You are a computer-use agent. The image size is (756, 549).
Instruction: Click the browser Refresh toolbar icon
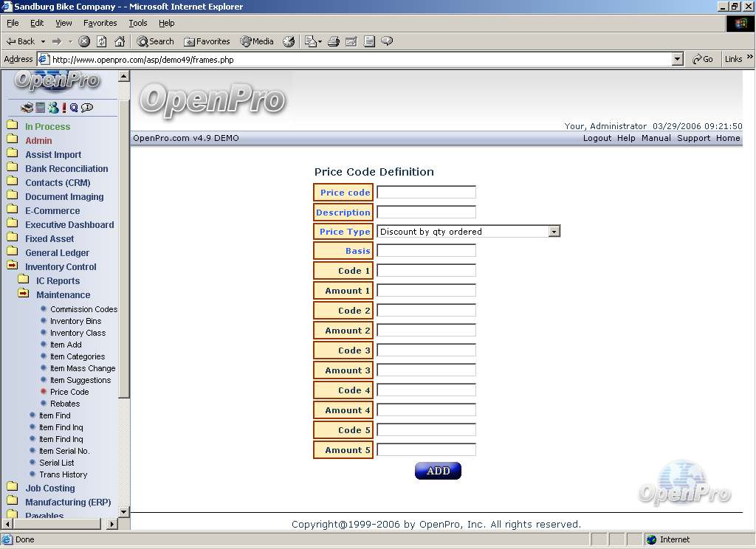point(102,41)
